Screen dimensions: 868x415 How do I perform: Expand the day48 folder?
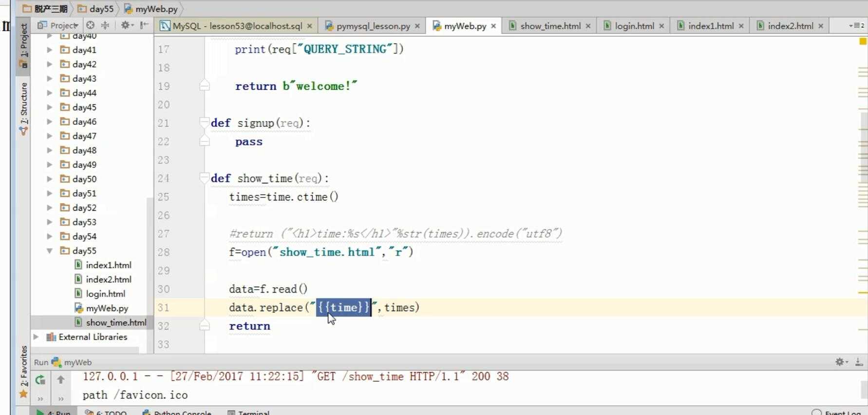point(49,150)
